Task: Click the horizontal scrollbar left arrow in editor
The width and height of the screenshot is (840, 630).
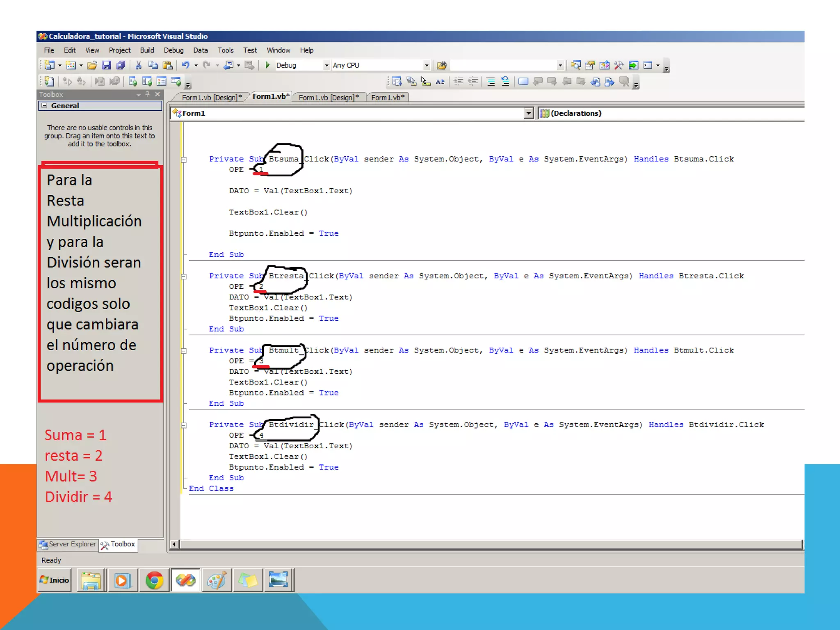Action: click(x=174, y=544)
